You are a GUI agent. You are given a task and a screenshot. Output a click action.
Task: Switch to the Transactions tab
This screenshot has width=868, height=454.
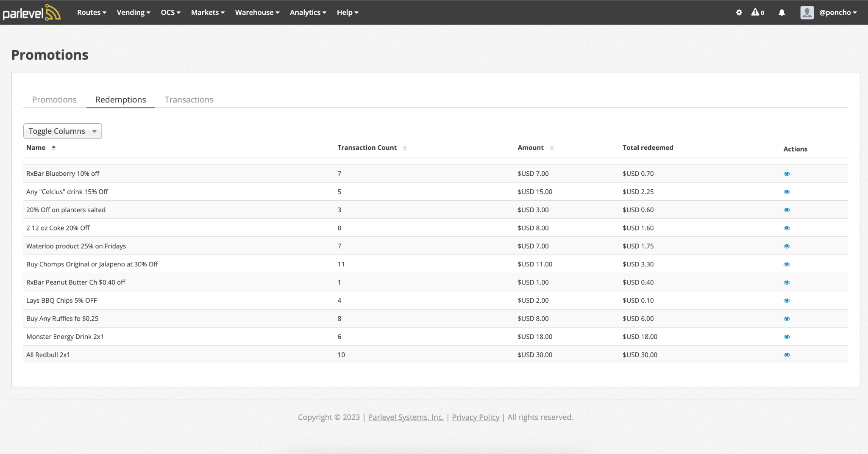point(189,100)
